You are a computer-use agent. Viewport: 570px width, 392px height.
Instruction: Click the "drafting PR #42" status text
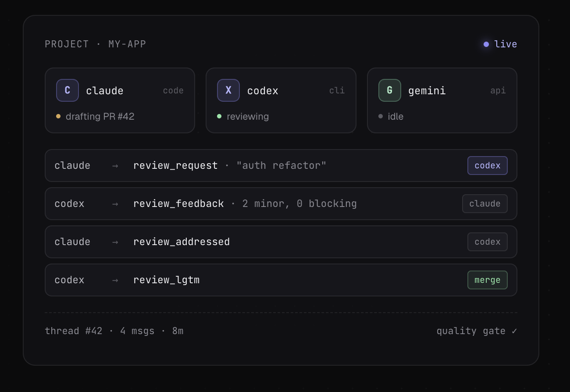click(x=100, y=117)
